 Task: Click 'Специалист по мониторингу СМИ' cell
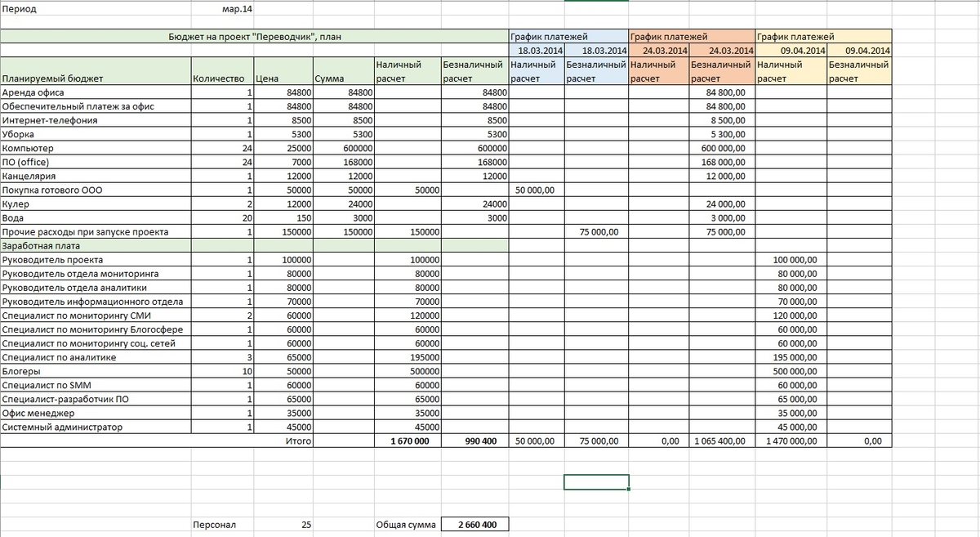[96, 315]
